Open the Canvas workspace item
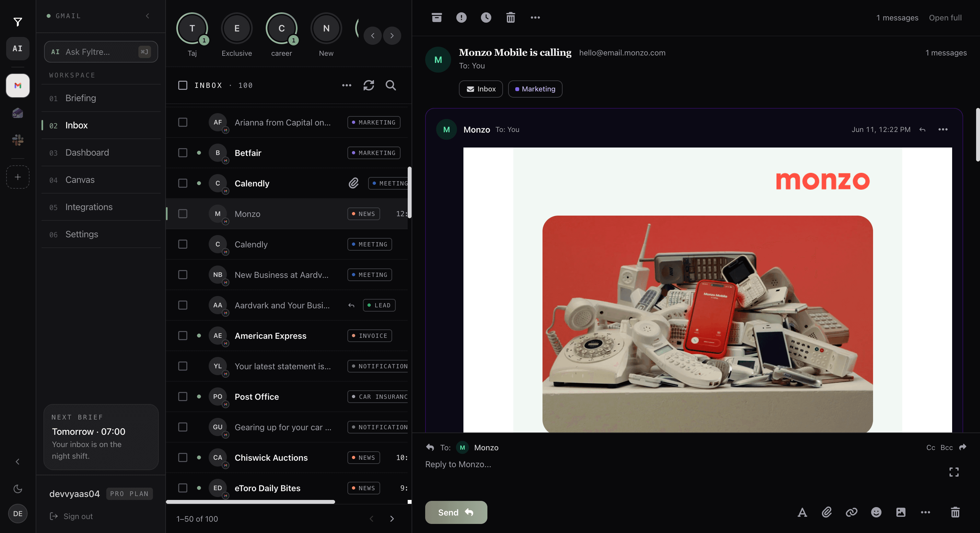 [101, 180]
